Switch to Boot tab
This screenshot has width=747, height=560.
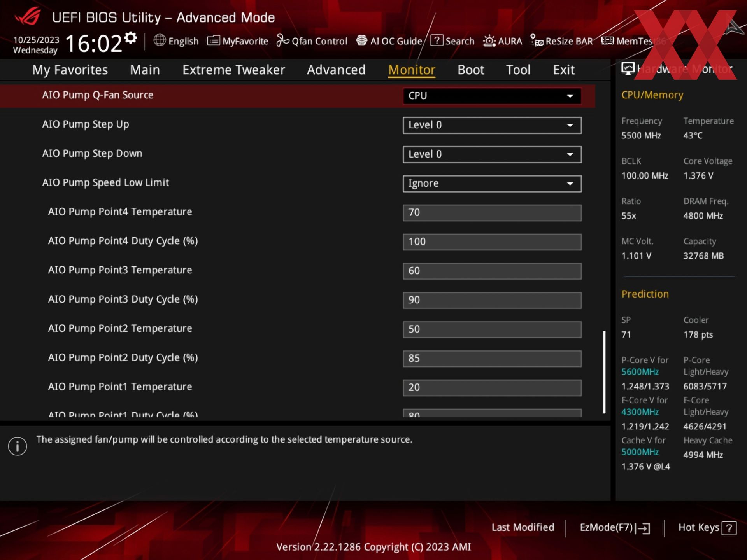(471, 70)
